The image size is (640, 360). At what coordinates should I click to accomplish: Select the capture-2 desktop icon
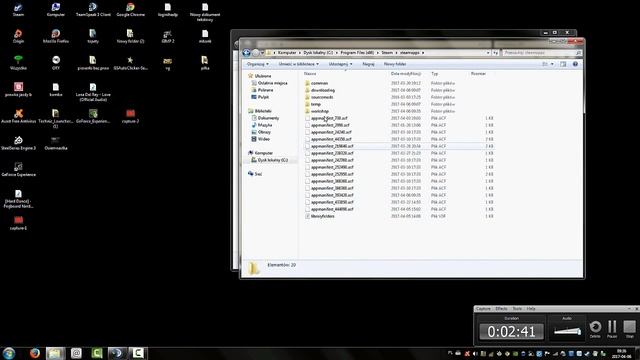tap(130, 116)
